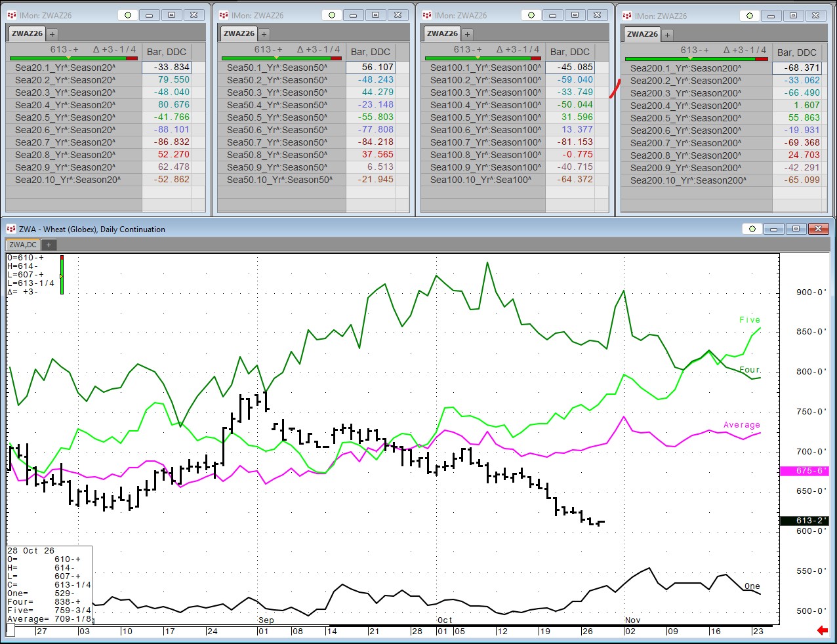The width and height of the screenshot is (837, 644).
Task: Click the 'Average' curve label on the chart
Action: pyautogui.click(x=742, y=425)
